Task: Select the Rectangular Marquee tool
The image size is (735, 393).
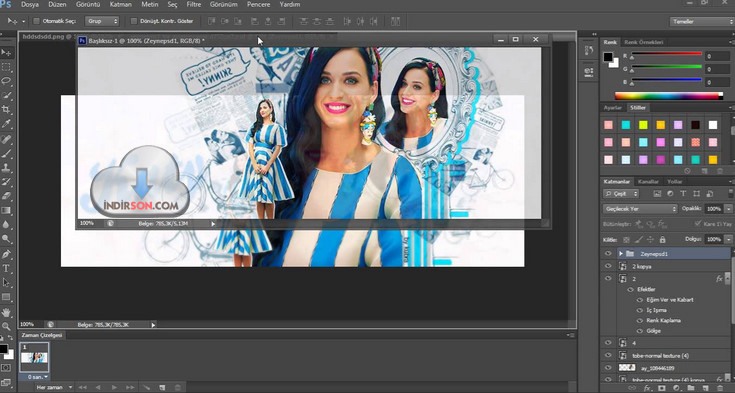Action: 6,67
